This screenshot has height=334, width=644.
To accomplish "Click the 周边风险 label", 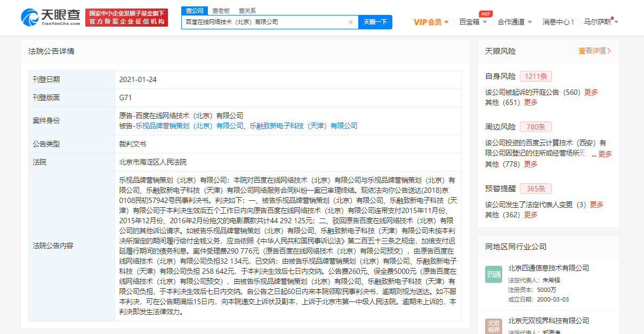I will [501, 127].
